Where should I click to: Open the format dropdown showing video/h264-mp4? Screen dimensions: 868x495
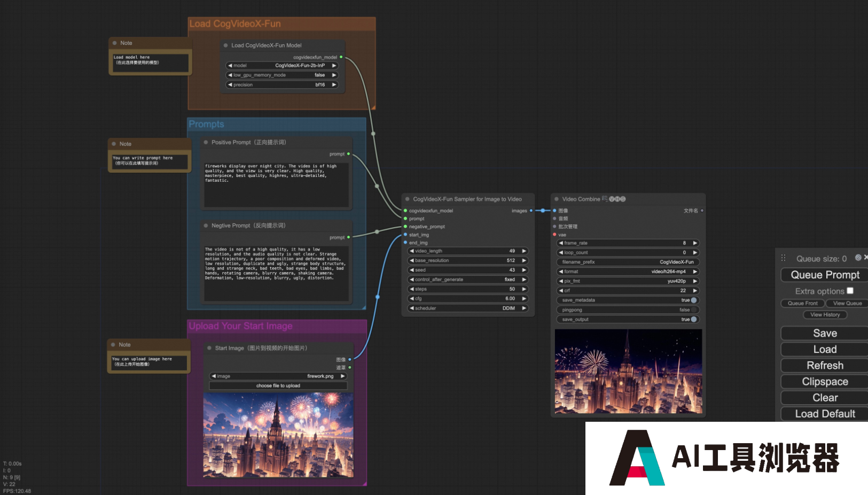[628, 272]
